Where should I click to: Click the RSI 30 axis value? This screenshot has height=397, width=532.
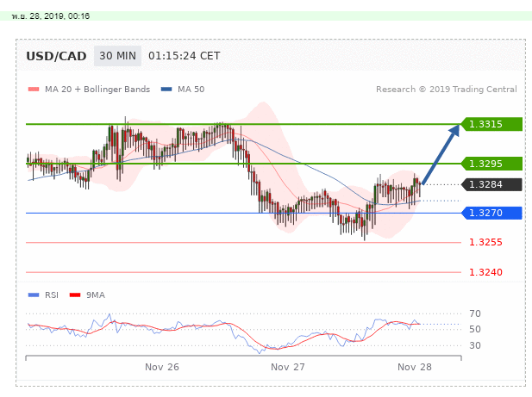coord(475,346)
